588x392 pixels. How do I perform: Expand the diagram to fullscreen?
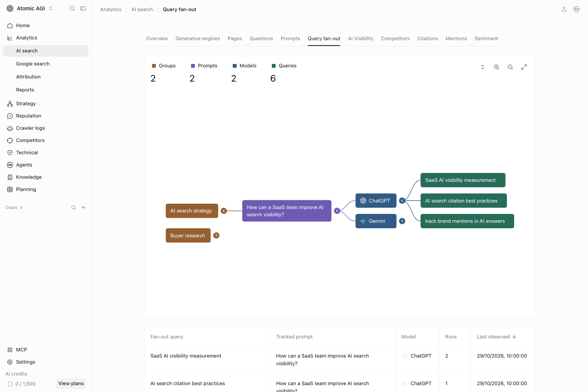[x=524, y=67]
